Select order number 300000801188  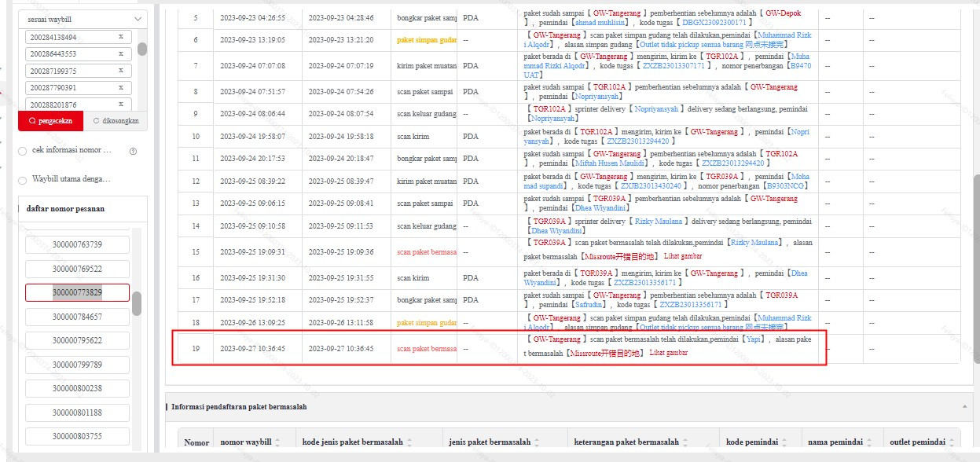(x=77, y=412)
